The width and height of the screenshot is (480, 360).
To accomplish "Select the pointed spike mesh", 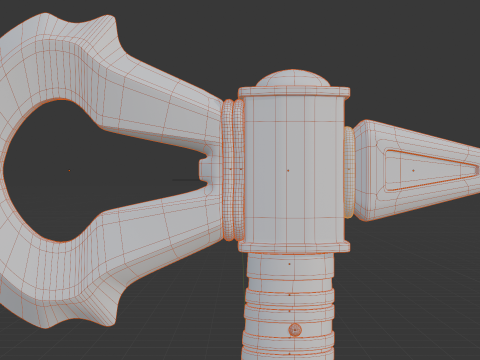I will (417, 170).
